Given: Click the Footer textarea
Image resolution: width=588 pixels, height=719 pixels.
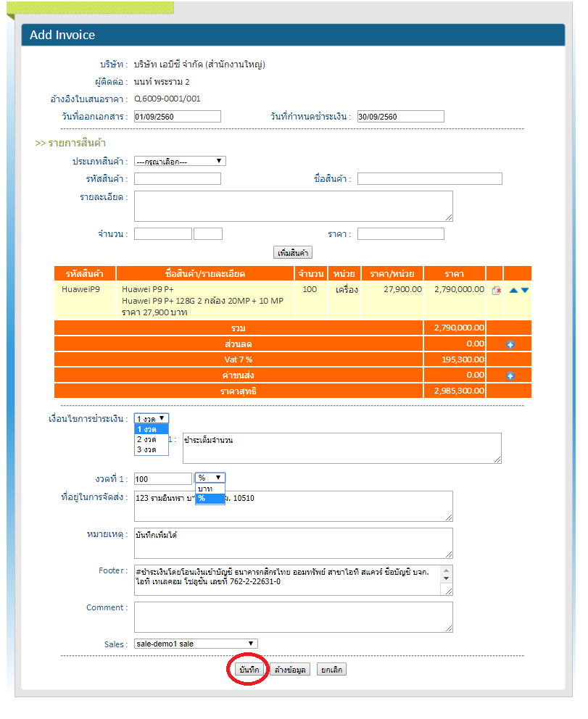Looking at the screenshot, I should 294,580.
